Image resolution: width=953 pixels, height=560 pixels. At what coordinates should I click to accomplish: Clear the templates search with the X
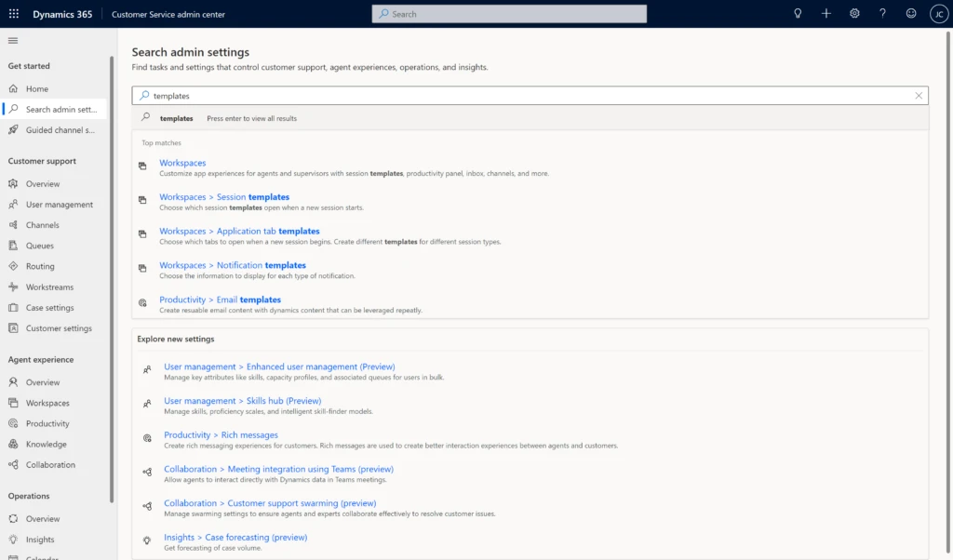coord(919,95)
